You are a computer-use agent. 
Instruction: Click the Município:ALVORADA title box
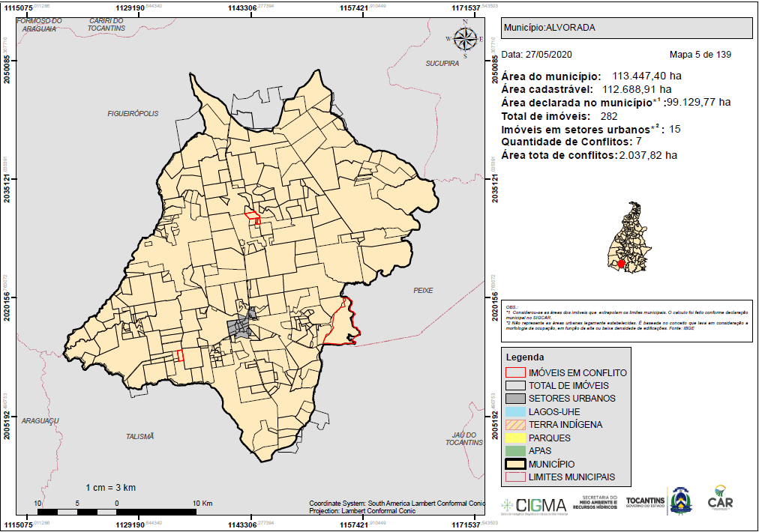[627, 28]
